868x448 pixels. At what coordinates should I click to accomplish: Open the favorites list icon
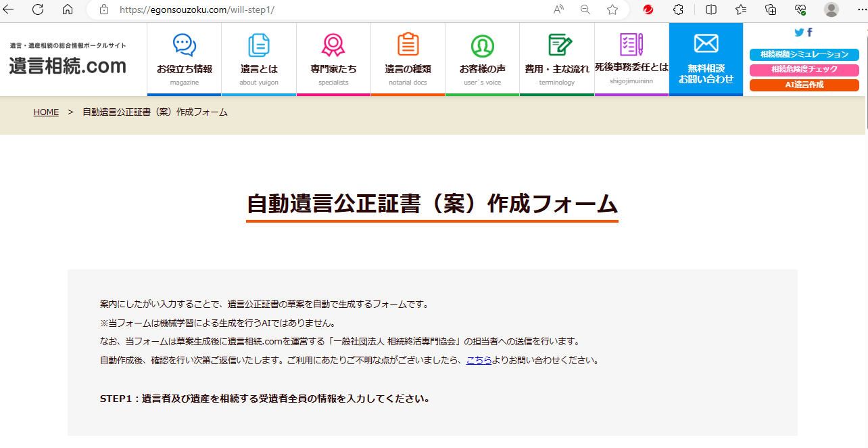coord(741,9)
